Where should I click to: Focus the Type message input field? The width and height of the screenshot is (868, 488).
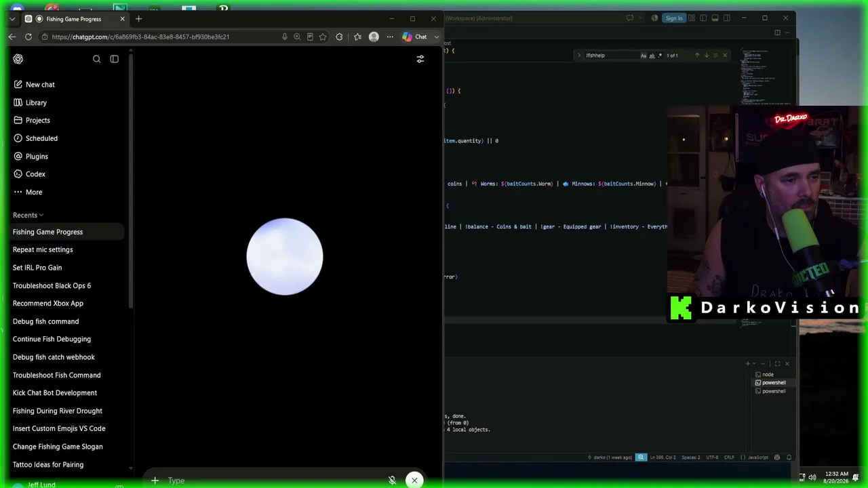[x=271, y=481]
